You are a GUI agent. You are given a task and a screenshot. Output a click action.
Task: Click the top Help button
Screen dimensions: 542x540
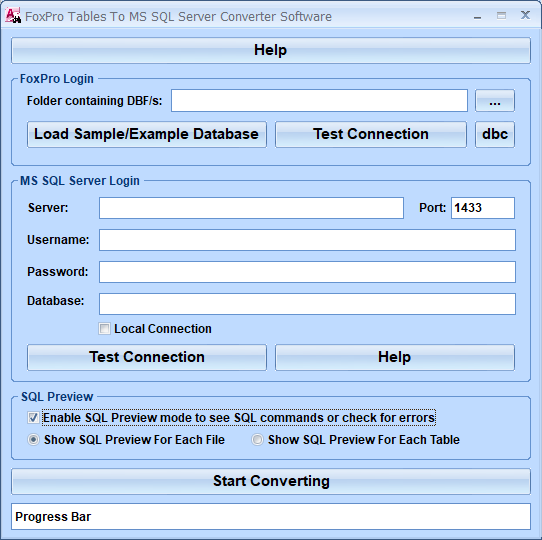pos(271,50)
